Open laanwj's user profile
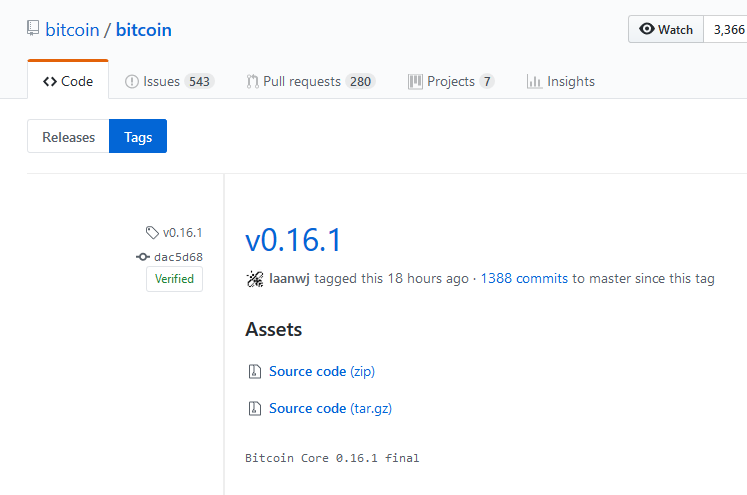 pos(289,278)
